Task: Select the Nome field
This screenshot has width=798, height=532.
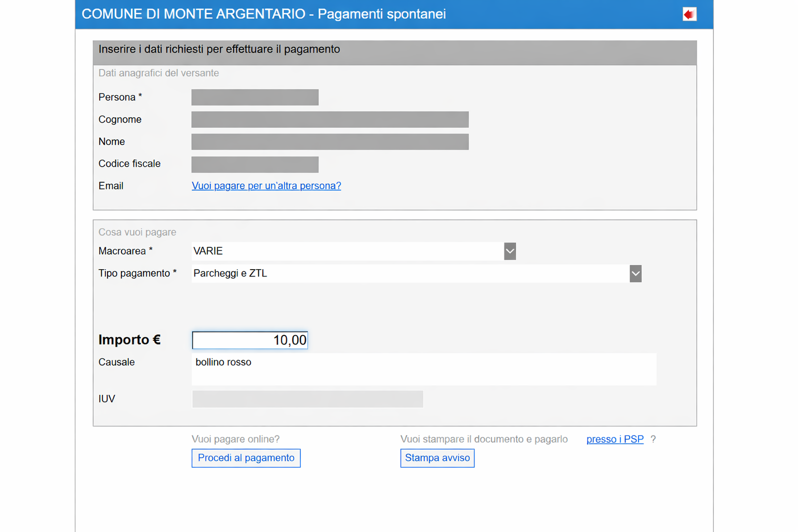Action: pos(330,142)
